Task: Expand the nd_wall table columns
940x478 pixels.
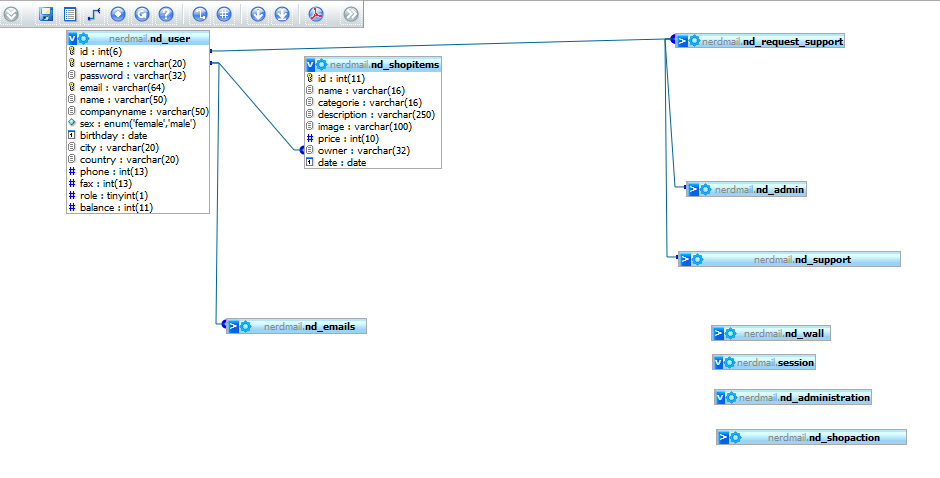Action: (718, 333)
